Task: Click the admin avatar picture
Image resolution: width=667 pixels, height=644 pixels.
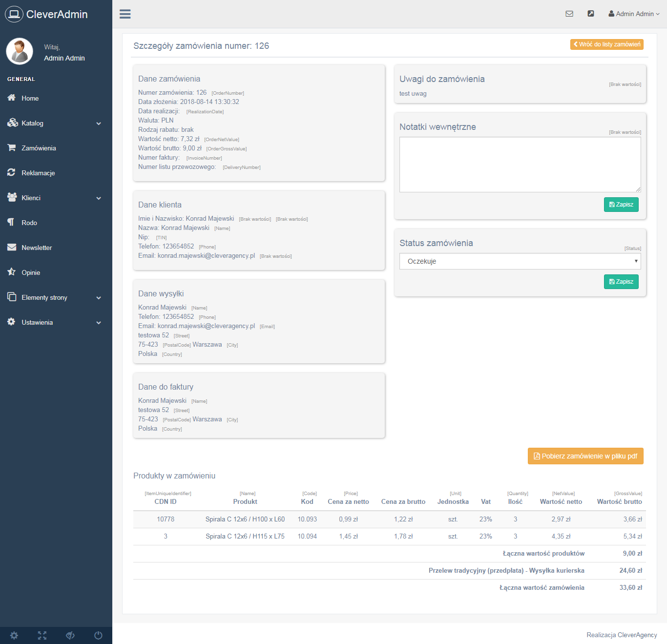Action: point(20,51)
